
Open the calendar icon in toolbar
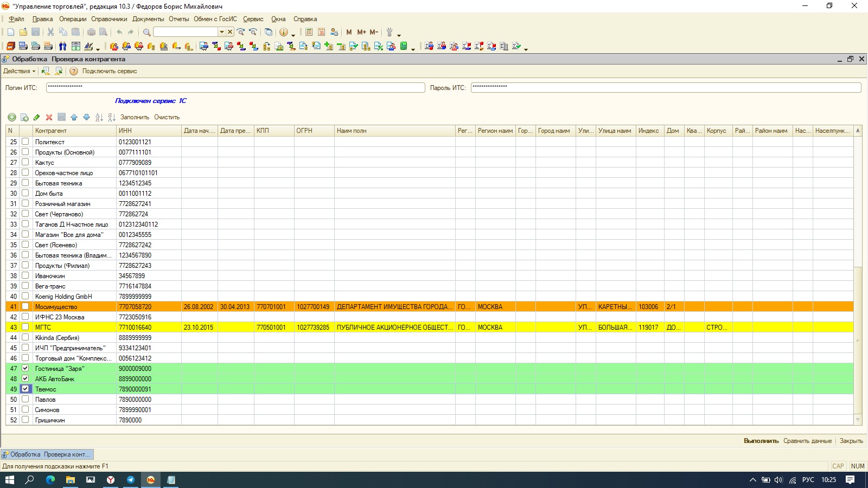click(x=322, y=33)
